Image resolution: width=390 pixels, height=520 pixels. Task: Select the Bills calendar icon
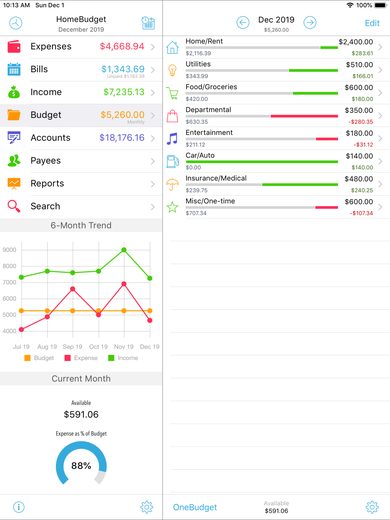[14, 69]
